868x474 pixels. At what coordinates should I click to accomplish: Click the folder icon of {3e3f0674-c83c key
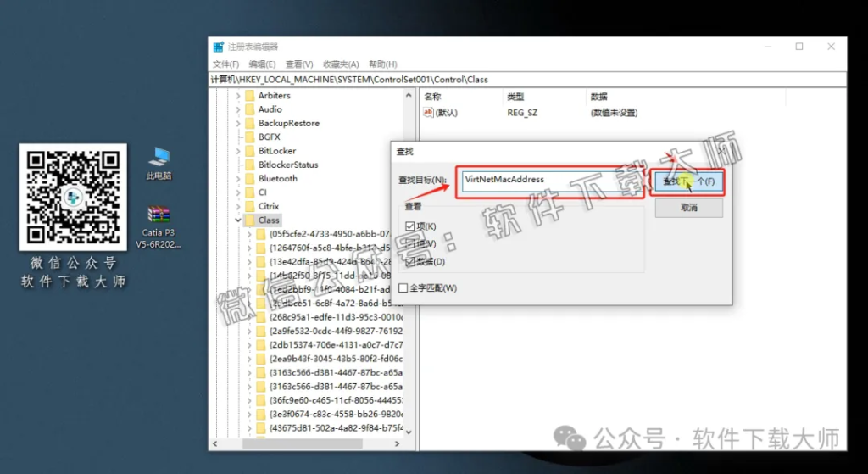[261, 414]
